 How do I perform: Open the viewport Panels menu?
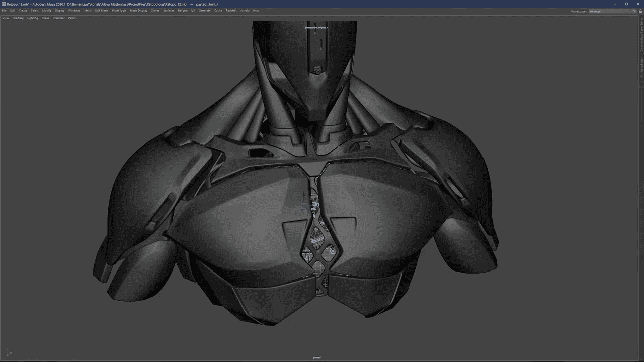click(72, 18)
